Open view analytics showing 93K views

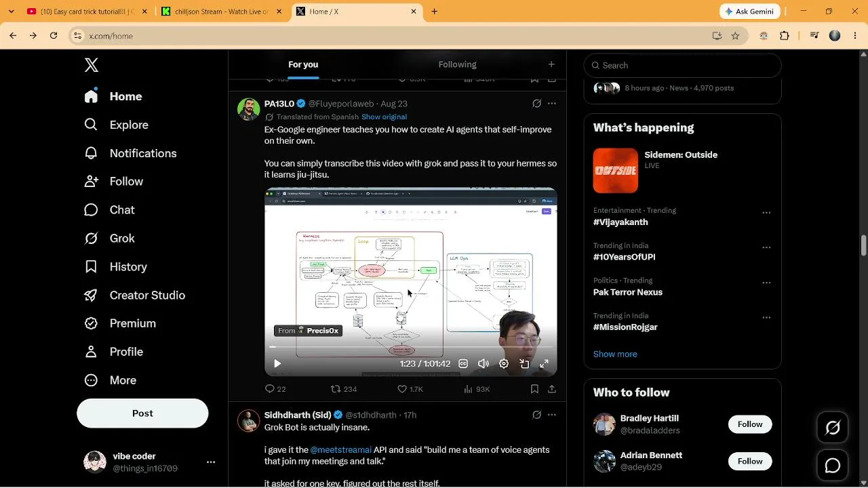[476, 389]
